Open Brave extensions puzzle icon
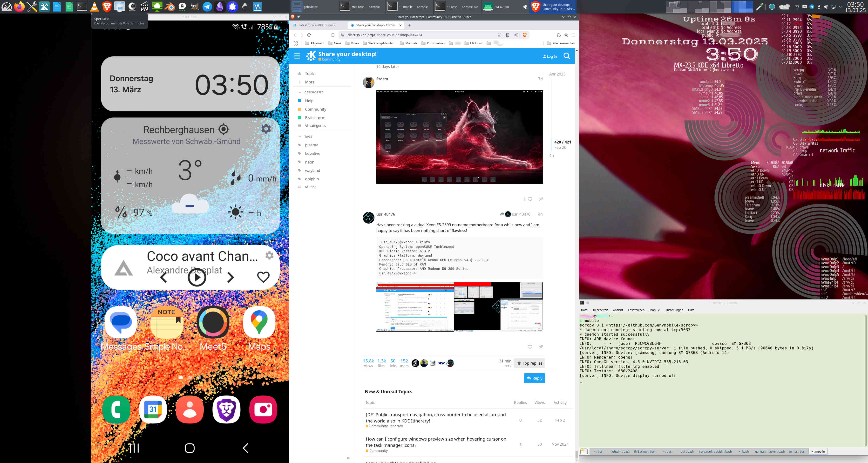The image size is (868, 463). [x=558, y=35]
